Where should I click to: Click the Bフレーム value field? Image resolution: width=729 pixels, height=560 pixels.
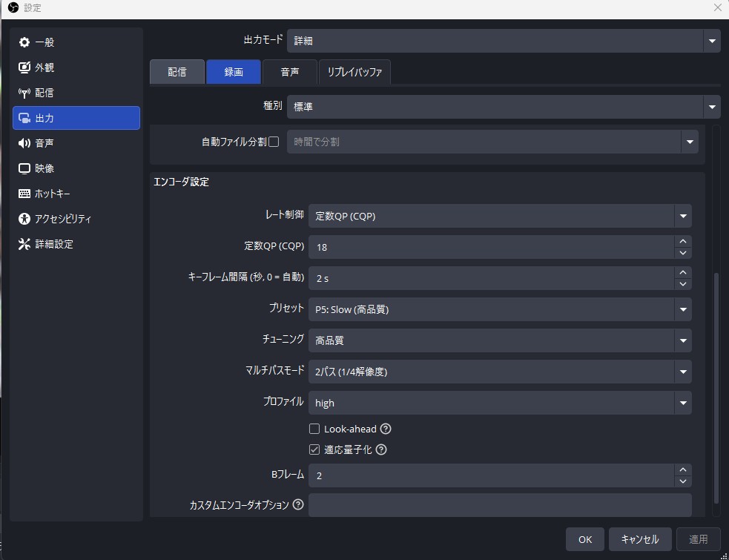pos(492,475)
